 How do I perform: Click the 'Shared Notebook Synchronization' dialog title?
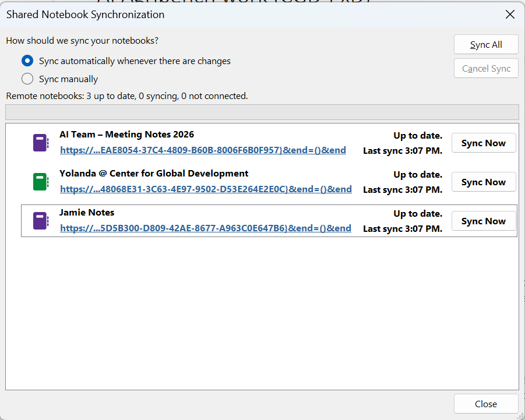86,15
